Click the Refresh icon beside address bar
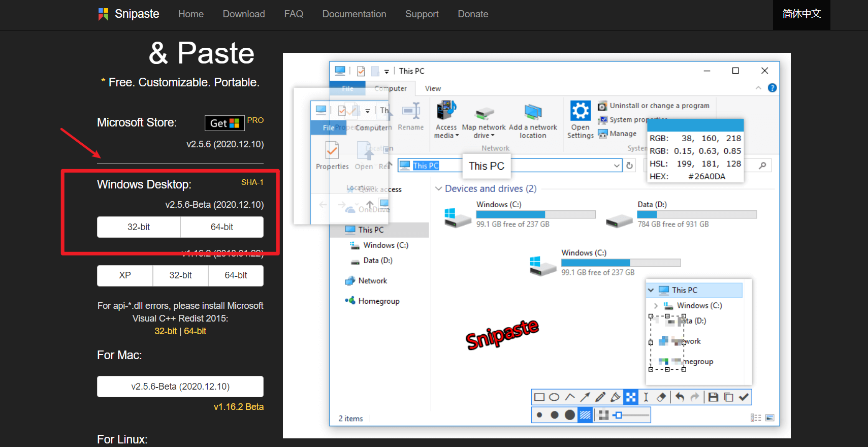The height and width of the screenshot is (447, 868). 630,166
